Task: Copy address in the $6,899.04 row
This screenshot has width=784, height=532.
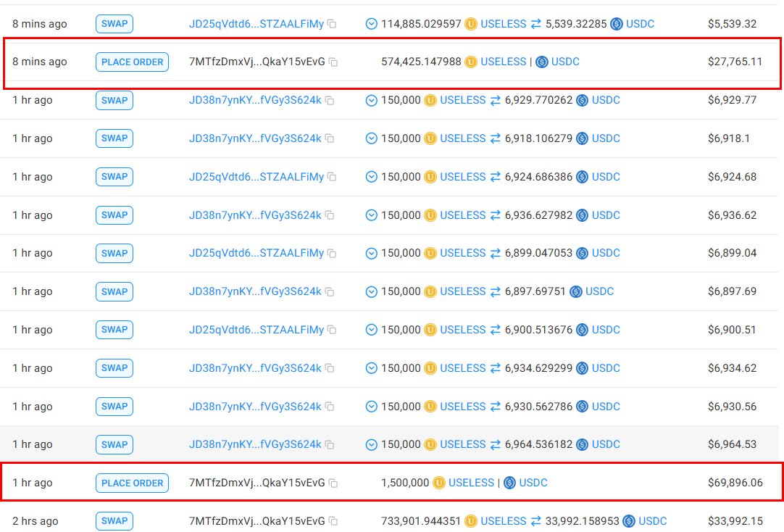Action: coord(332,254)
